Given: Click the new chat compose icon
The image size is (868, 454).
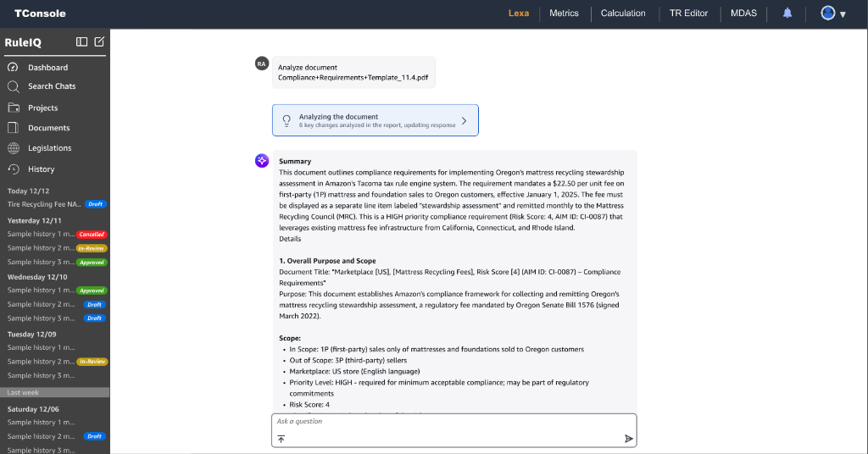Looking at the screenshot, I should pos(99,42).
